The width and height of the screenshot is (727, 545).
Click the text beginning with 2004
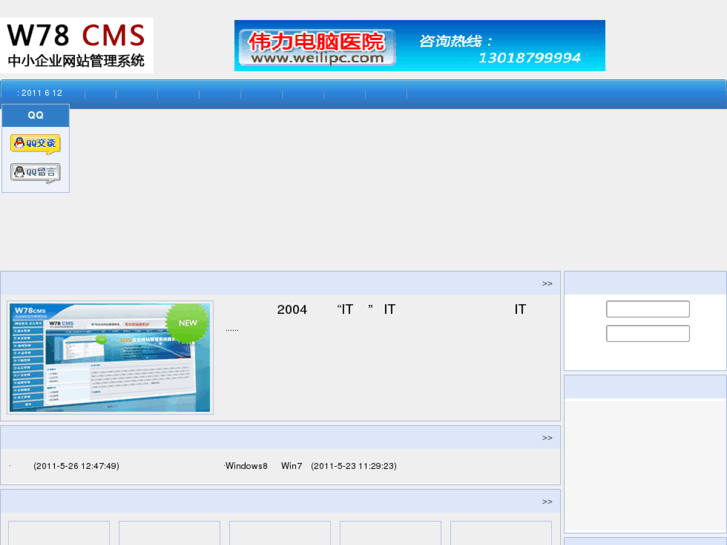click(x=402, y=309)
